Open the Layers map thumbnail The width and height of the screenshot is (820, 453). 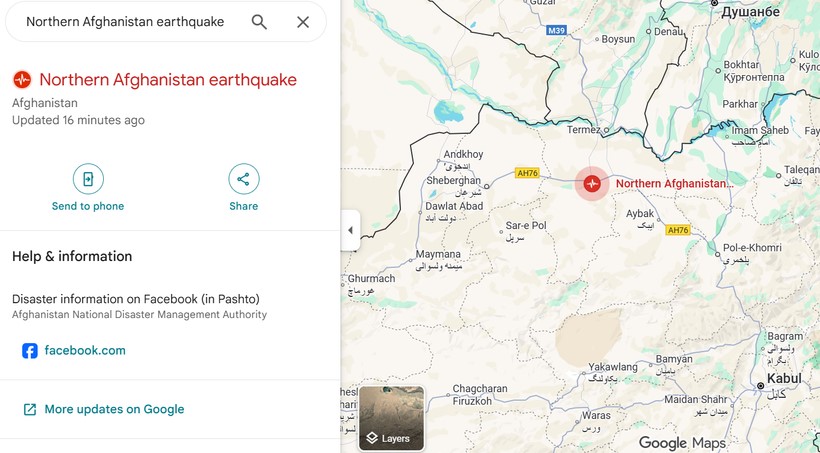[391, 418]
